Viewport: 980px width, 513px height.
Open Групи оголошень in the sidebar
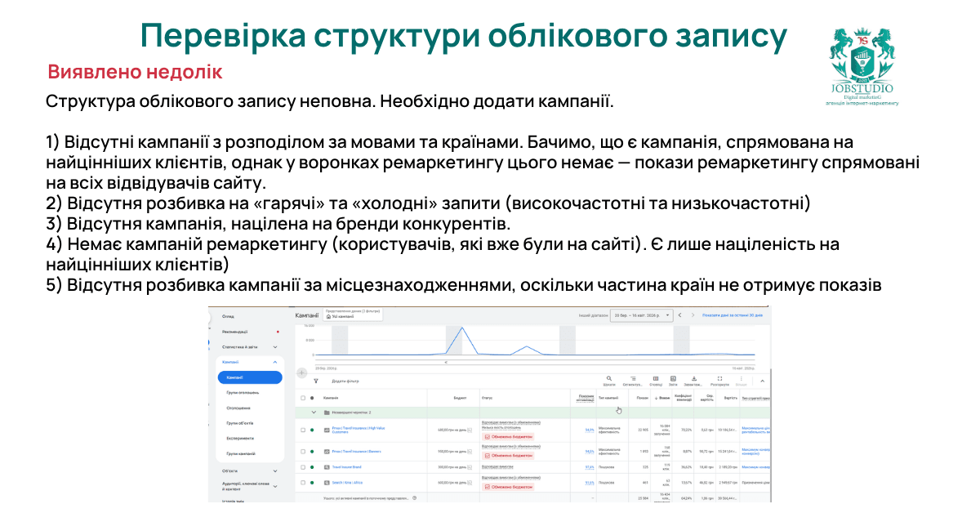(x=243, y=393)
